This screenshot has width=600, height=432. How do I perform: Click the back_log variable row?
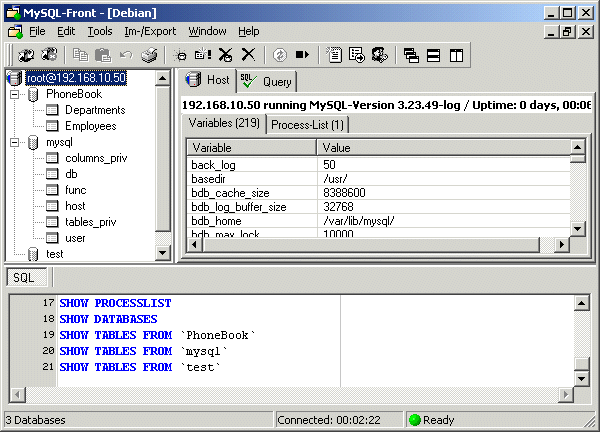point(378,165)
